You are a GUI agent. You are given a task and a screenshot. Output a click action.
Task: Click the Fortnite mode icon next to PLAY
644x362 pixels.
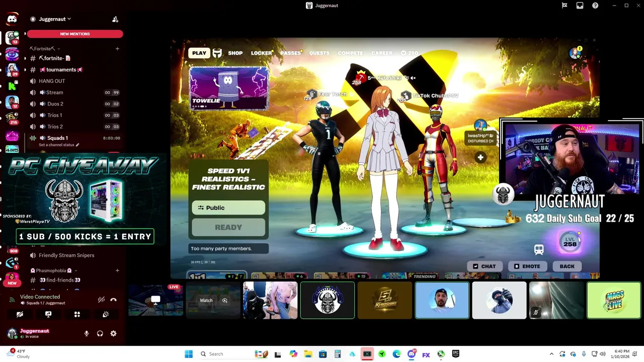coord(217,53)
